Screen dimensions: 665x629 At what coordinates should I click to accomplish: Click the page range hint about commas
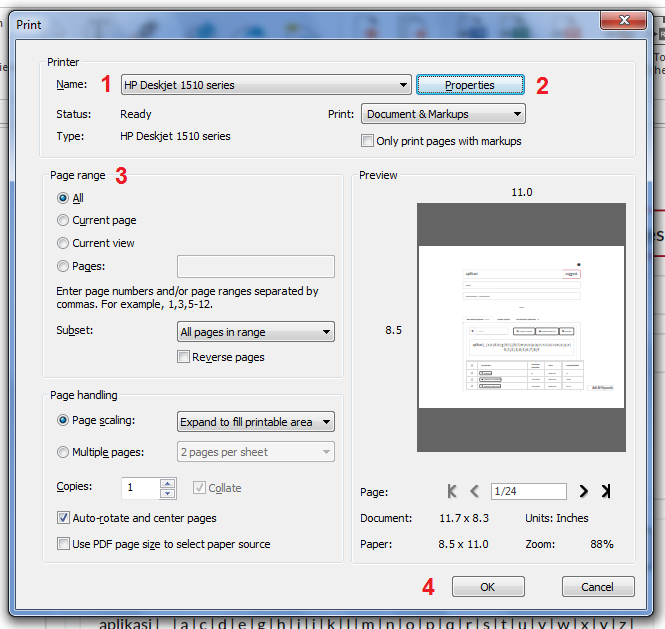(187, 298)
